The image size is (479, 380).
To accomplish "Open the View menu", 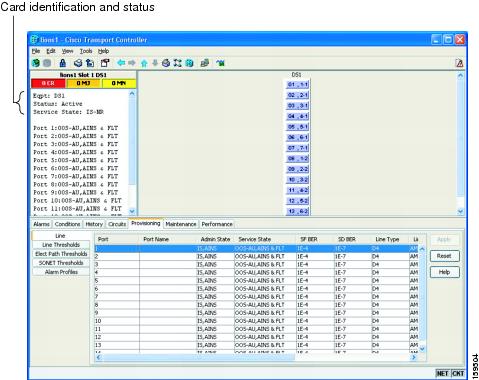I will [67, 51].
